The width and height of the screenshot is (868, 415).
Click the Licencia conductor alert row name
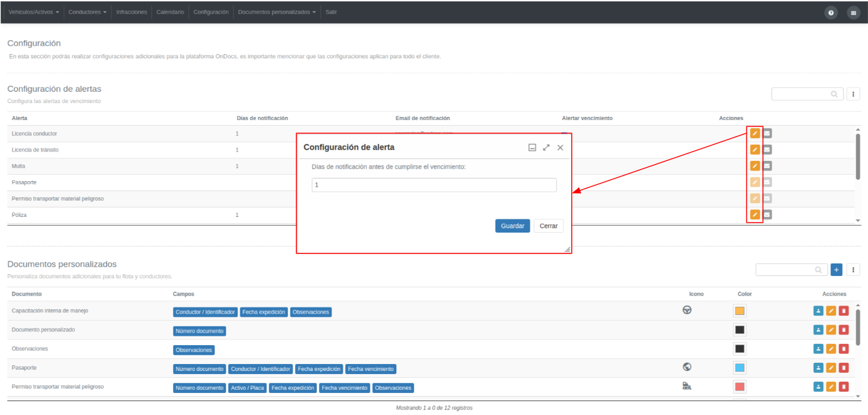35,134
